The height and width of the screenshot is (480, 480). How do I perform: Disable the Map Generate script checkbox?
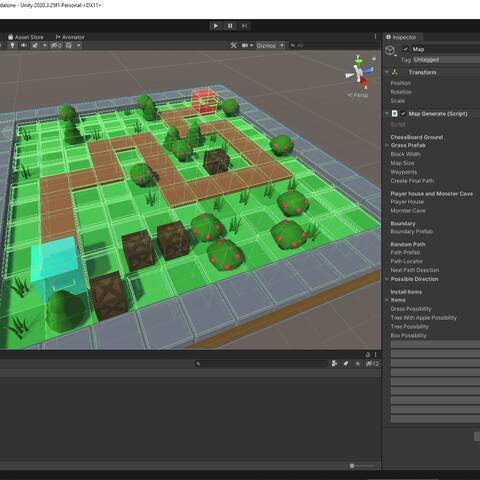coord(403,114)
